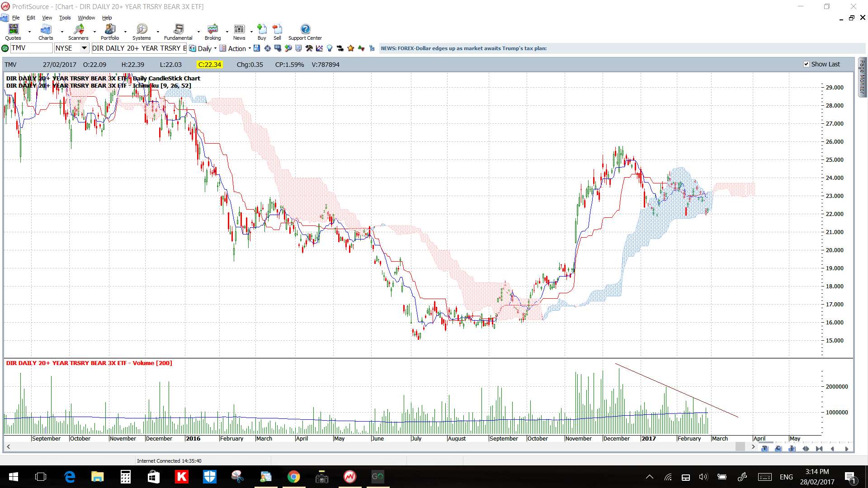This screenshot has height=488, width=868.
Task: Click the Internet Connected status text
Action: click(169, 461)
